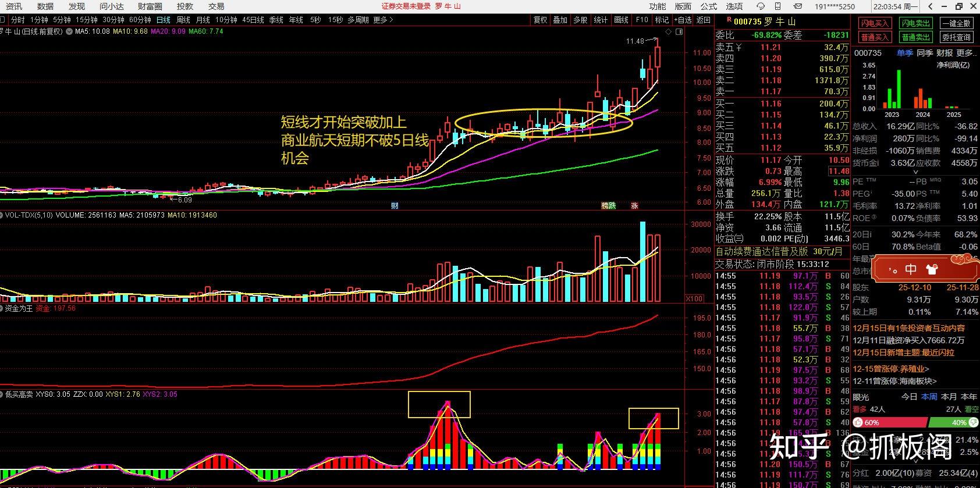Select the 本周 period option
The height and width of the screenshot is (488, 980).
coord(929,397)
